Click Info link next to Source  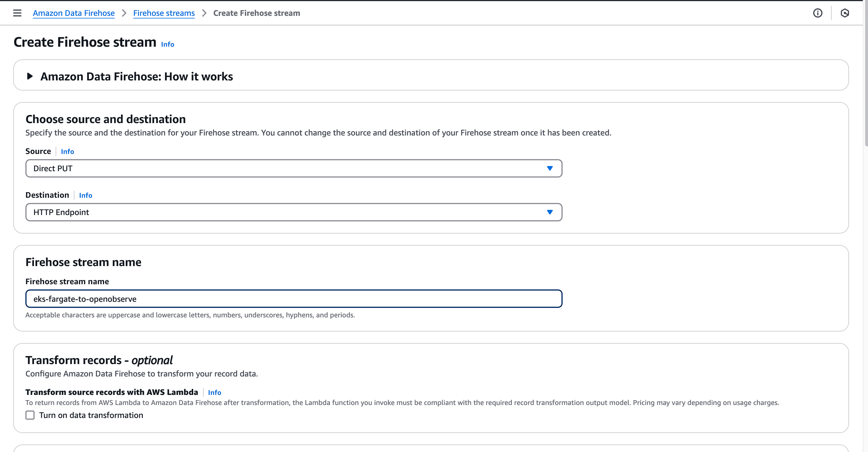click(67, 152)
